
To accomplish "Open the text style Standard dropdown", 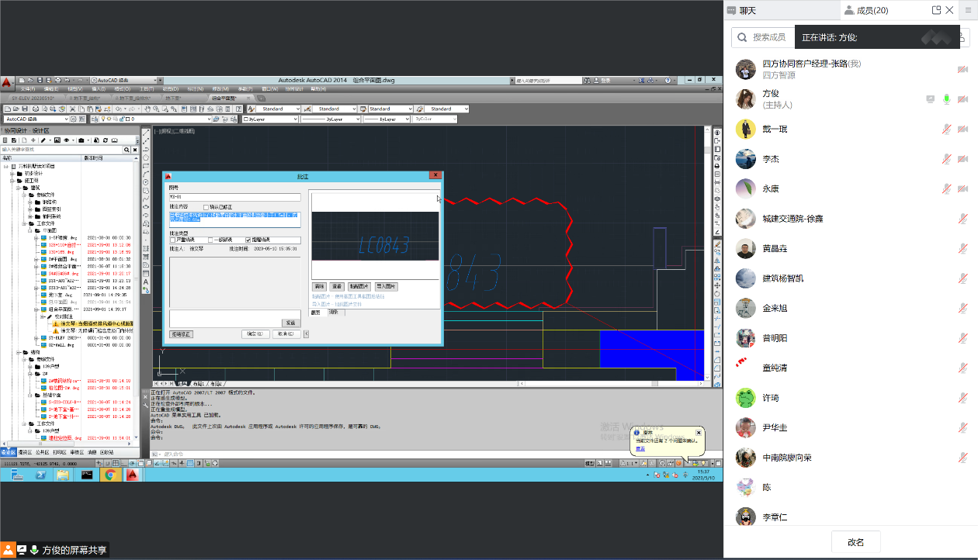I will [279, 109].
